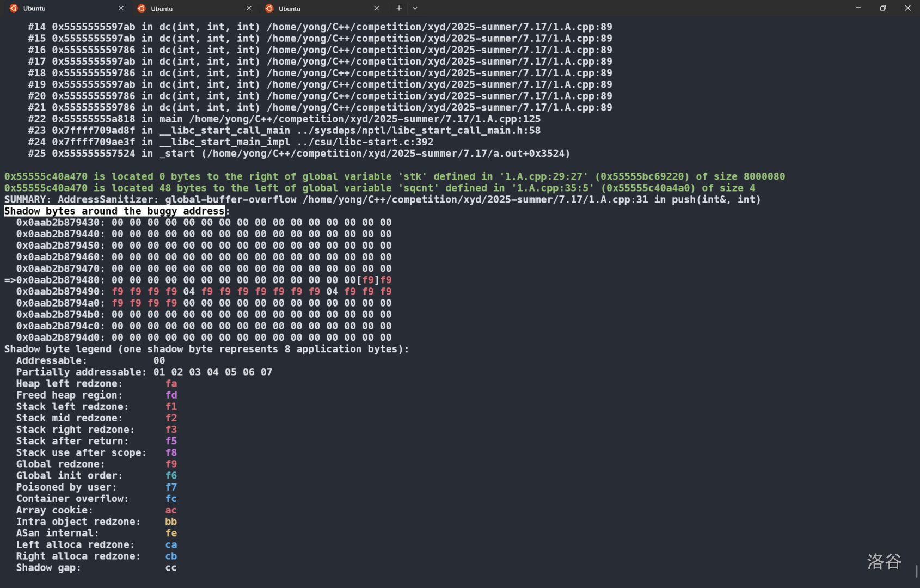Close the middle Ubuntu tab
This screenshot has height=588, width=920.
pos(249,8)
